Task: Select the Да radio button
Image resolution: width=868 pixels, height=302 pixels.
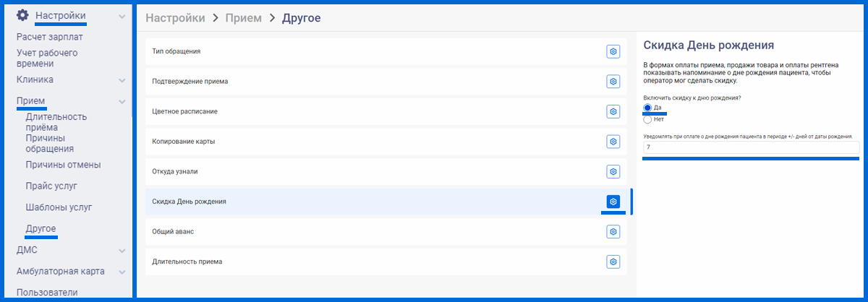Action: pyautogui.click(x=647, y=108)
